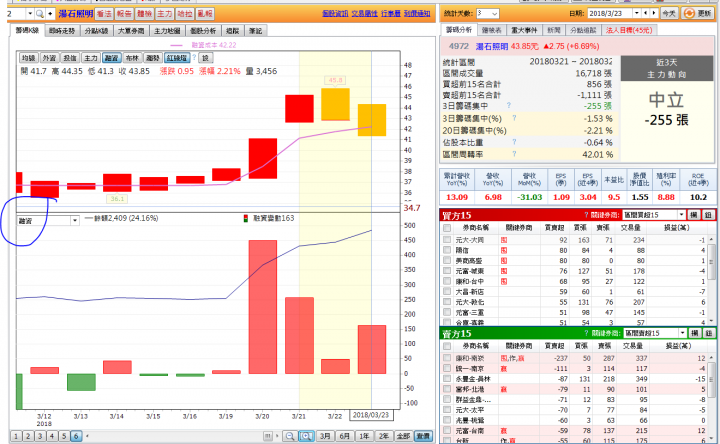720x444 pixels.
Task: Click the plus add icon in top toolbar
Action: 50,14
